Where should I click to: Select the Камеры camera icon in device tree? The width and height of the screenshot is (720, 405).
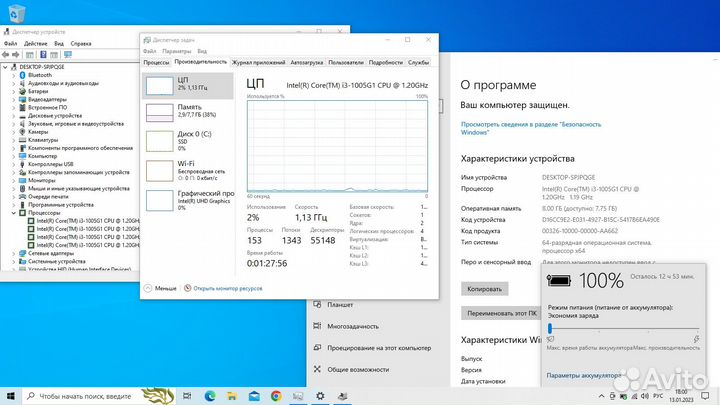pyautogui.click(x=22, y=132)
